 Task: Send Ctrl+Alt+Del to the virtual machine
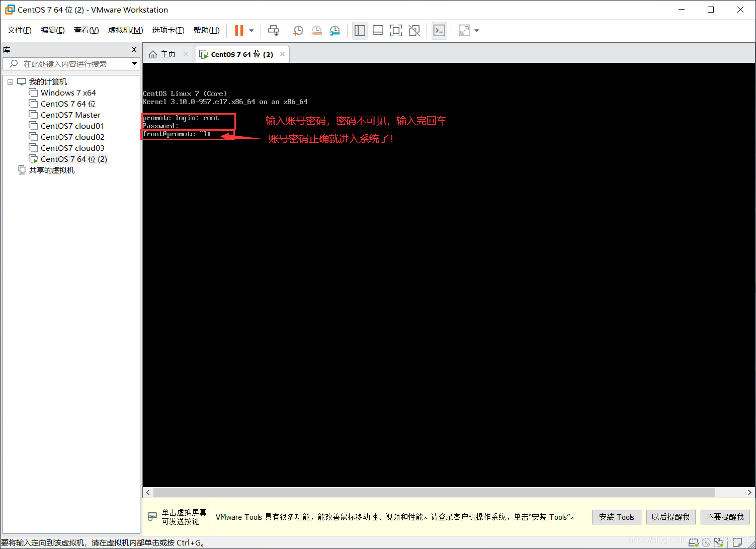pos(273,31)
